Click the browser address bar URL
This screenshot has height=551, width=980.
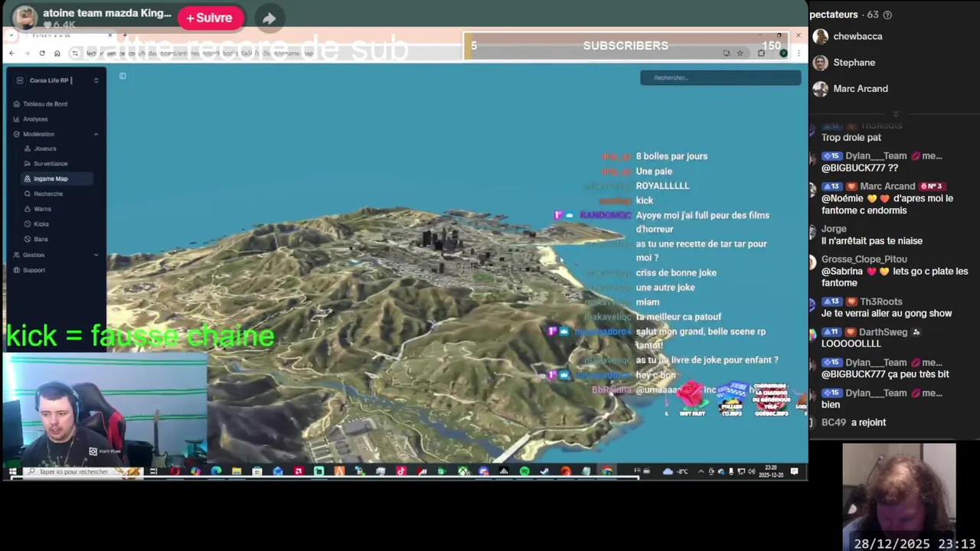pyautogui.click(x=199, y=54)
